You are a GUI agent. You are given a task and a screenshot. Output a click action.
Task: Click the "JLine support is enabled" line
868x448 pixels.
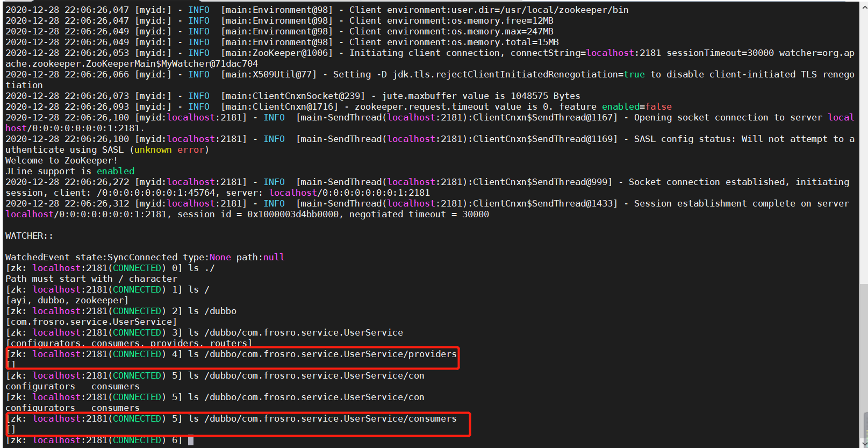point(70,171)
